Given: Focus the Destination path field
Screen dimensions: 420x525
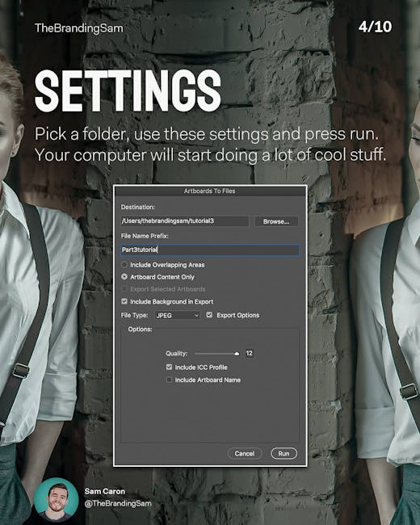Looking at the screenshot, I should click(185, 221).
